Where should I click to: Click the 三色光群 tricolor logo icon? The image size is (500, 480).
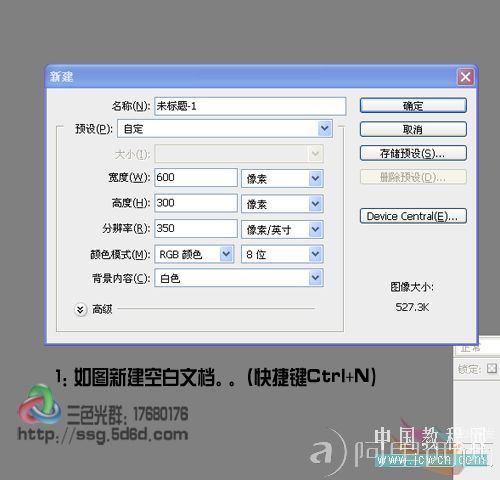40,404
